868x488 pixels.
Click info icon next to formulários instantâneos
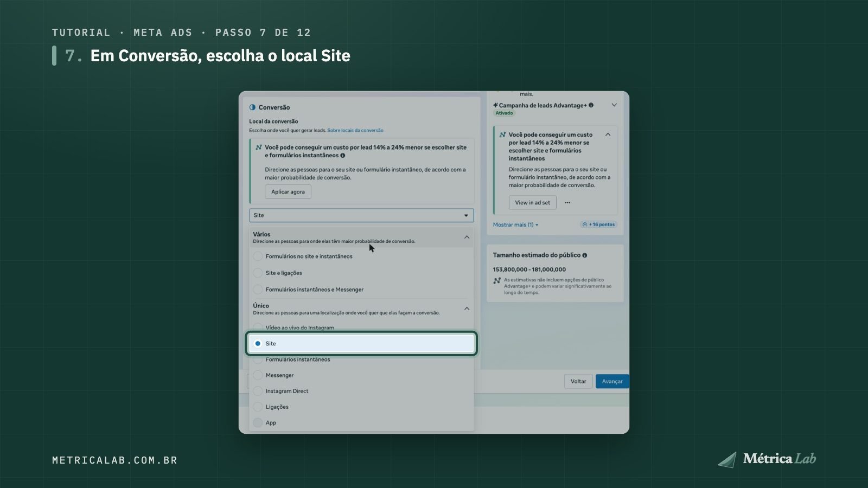tap(343, 156)
